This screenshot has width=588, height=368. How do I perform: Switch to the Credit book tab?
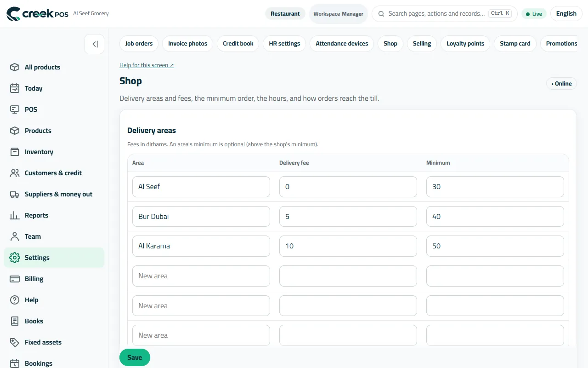pyautogui.click(x=238, y=44)
